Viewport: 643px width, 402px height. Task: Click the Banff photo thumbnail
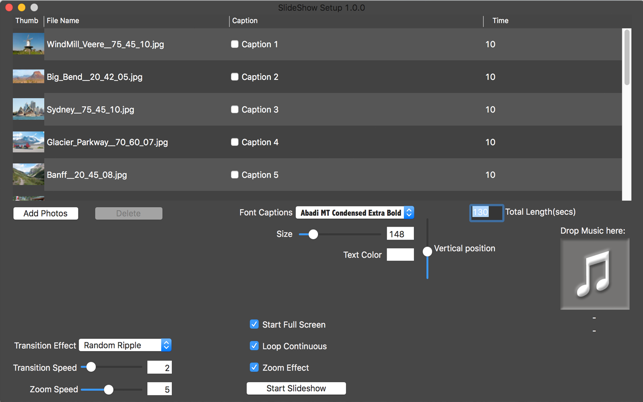pyautogui.click(x=28, y=174)
